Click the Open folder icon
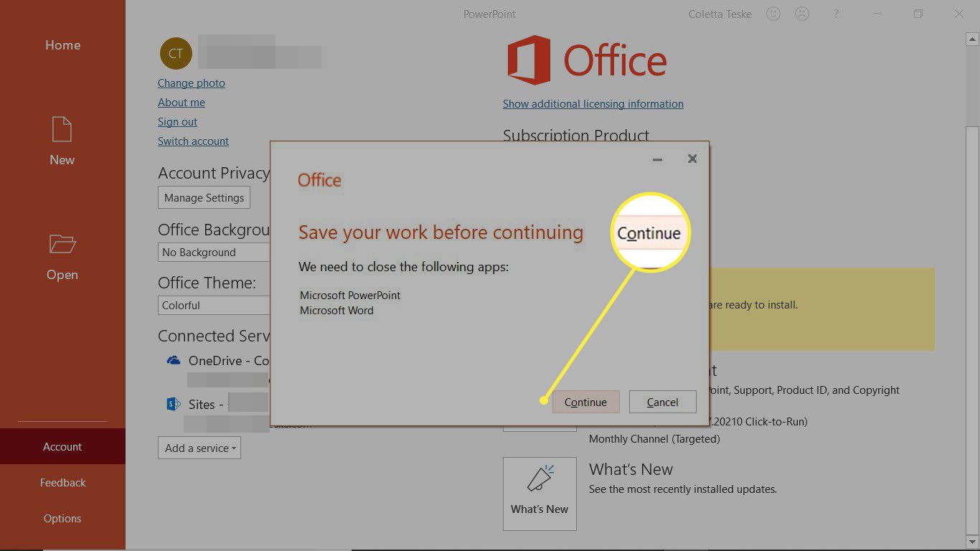The height and width of the screenshot is (551, 980). pyautogui.click(x=62, y=245)
